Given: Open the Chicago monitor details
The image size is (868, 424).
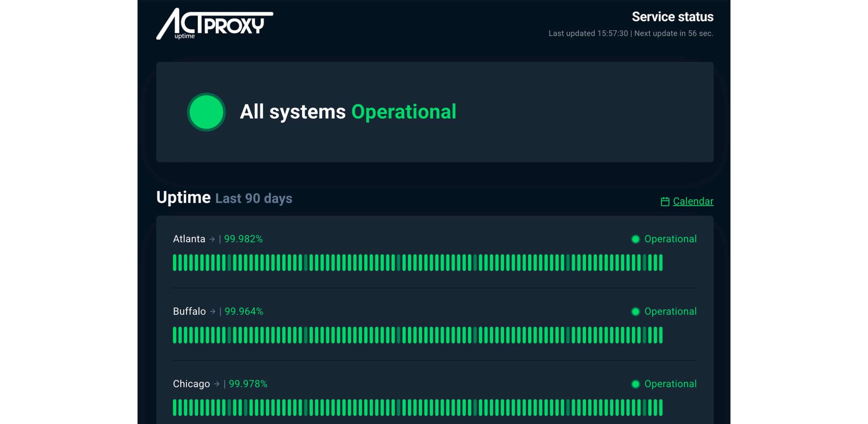Looking at the screenshot, I should pos(191,384).
